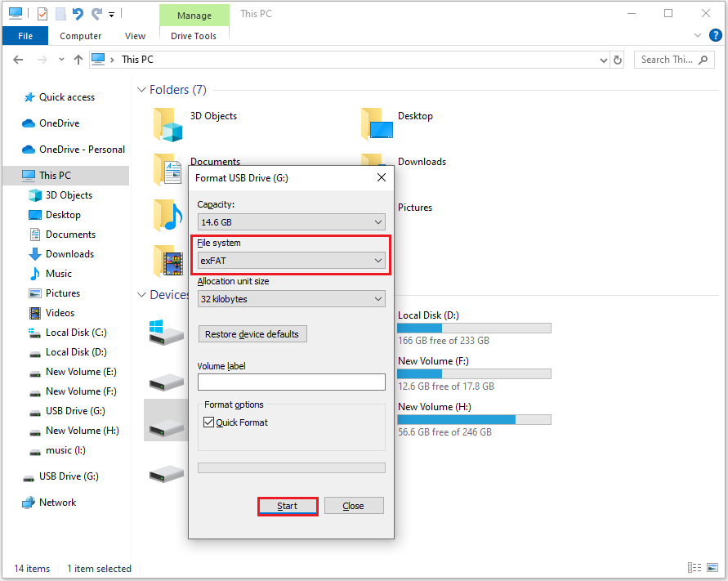Image resolution: width=728 pixels, height=581 pixels.
Task: Select music (I:) in navigation tree
Action: click(65, 450)
